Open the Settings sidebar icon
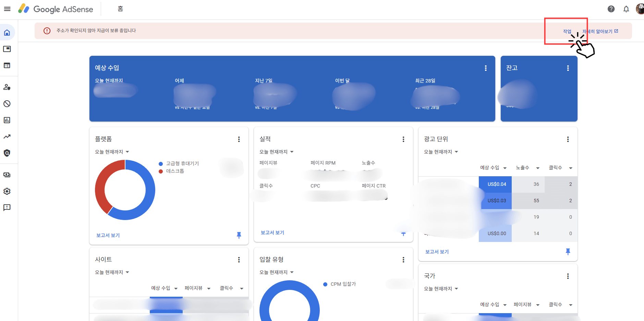The image size is (644, 321). click(x=7, y=191)
